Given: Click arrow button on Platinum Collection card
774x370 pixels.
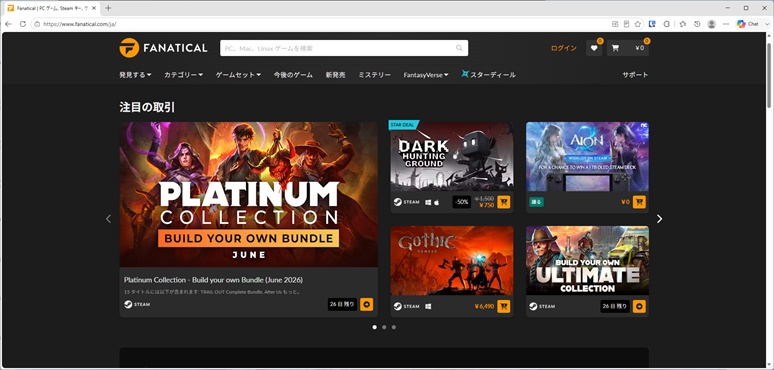Looking at the screenshot, I should click(x=367, y=304).
